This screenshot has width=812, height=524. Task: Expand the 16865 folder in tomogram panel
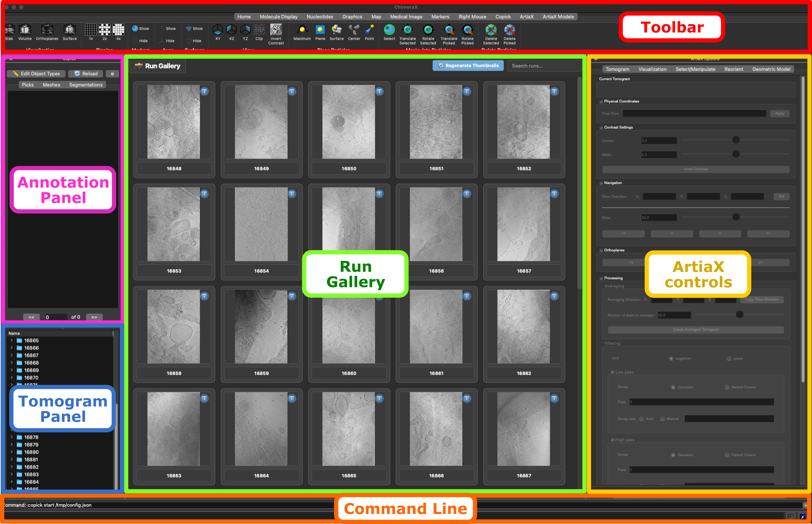point(12,341)
